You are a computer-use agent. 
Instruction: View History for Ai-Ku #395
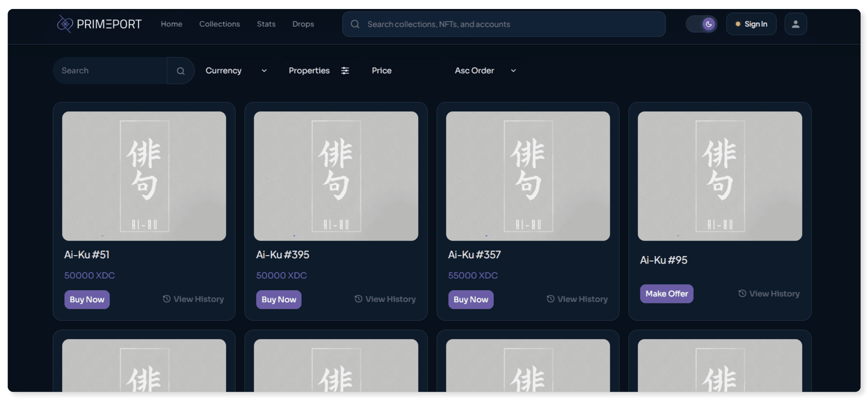385,299
